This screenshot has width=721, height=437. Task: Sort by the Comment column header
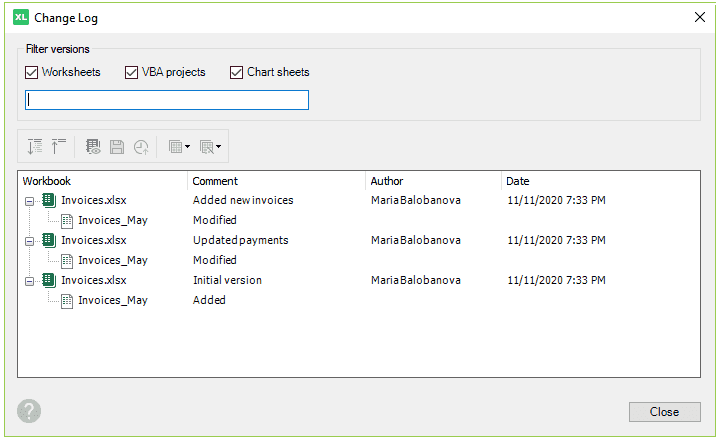[x=215, y=181]
